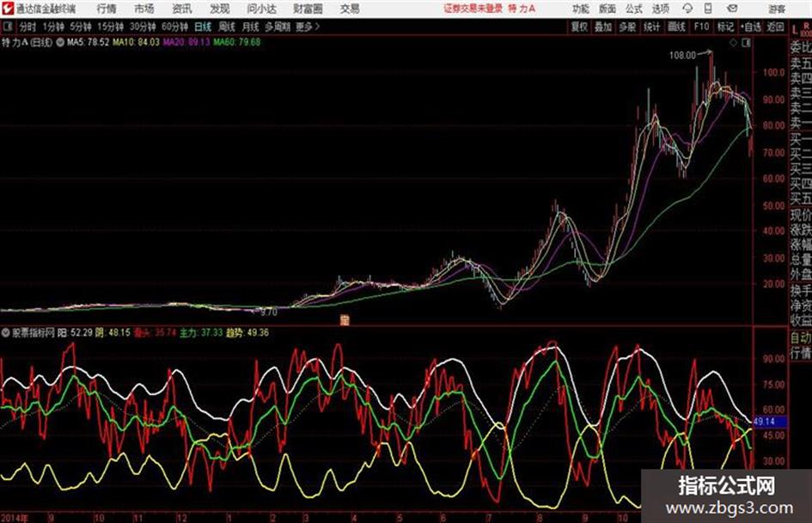Open the 版面 menu

(x=607, y=9)
